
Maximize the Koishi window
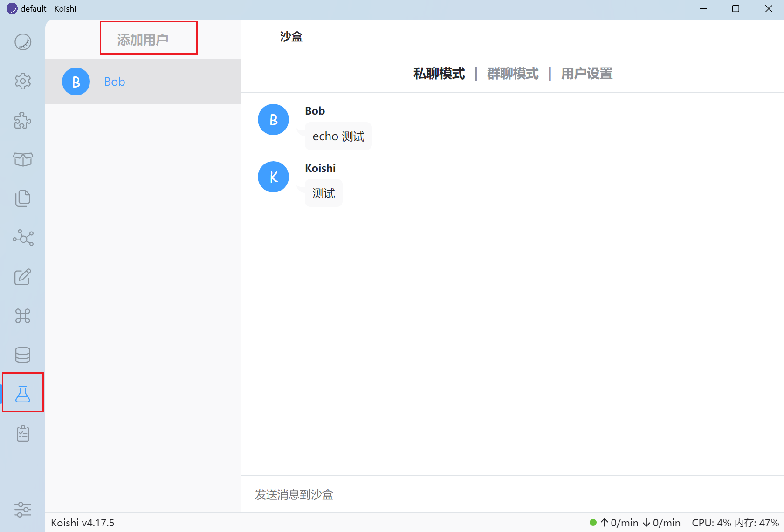pos(736,8)
